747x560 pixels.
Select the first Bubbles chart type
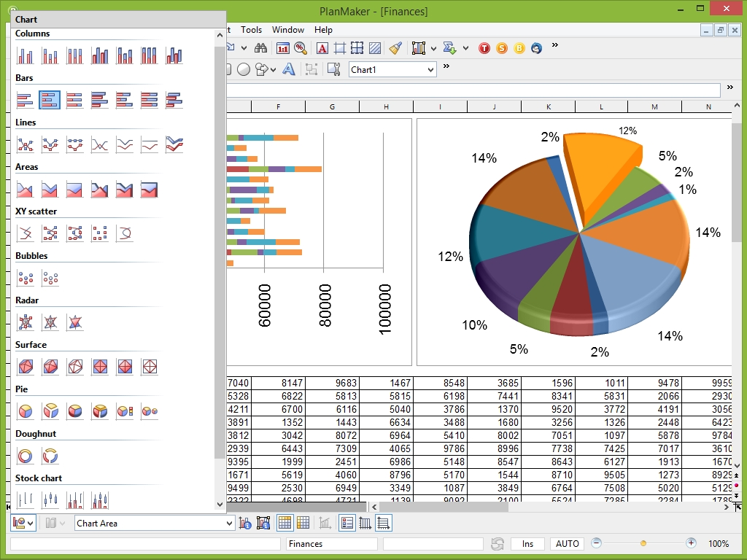pos(26,278)
